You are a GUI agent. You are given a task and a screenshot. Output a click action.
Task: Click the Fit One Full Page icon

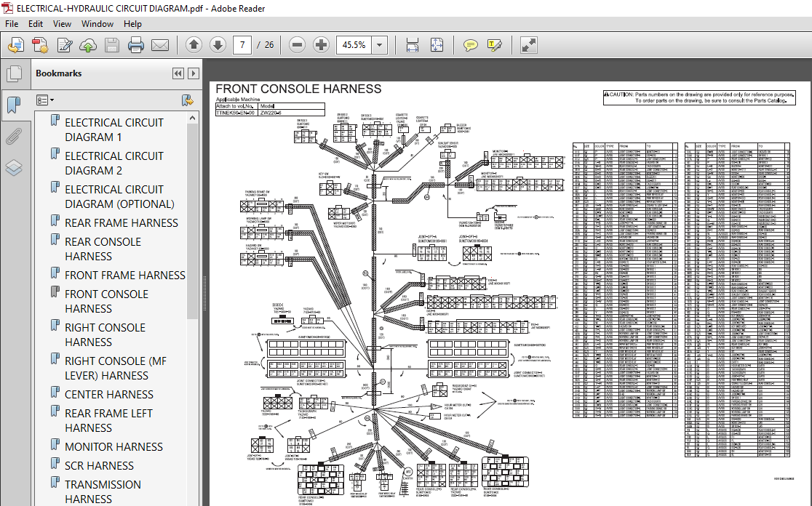coord(437,45)
